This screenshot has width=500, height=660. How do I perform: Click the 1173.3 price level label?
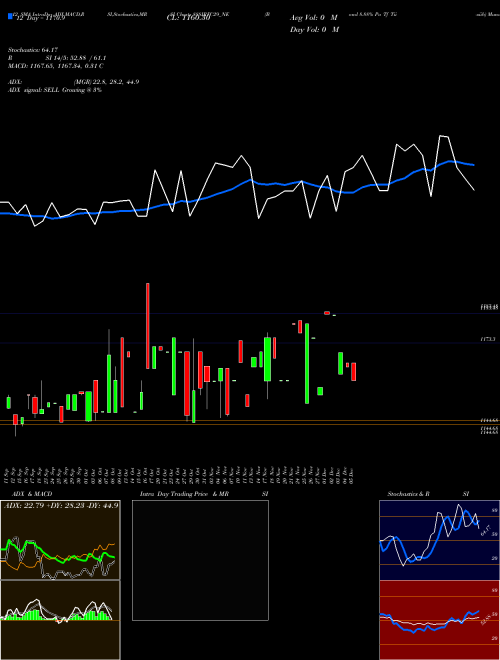[x=488, y=339]
